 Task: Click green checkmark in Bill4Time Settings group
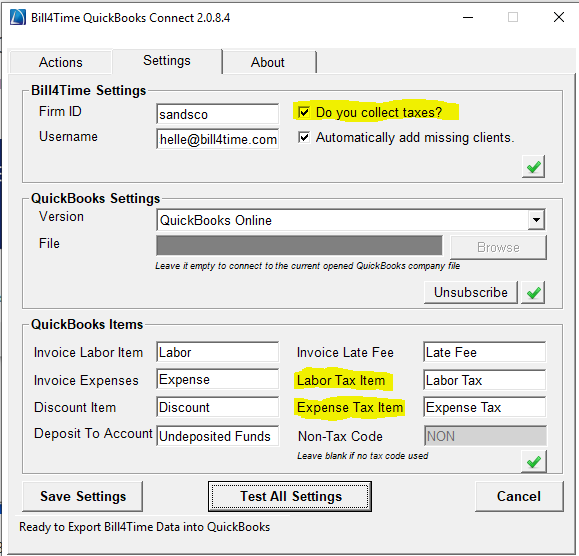(x=534, y=167)
